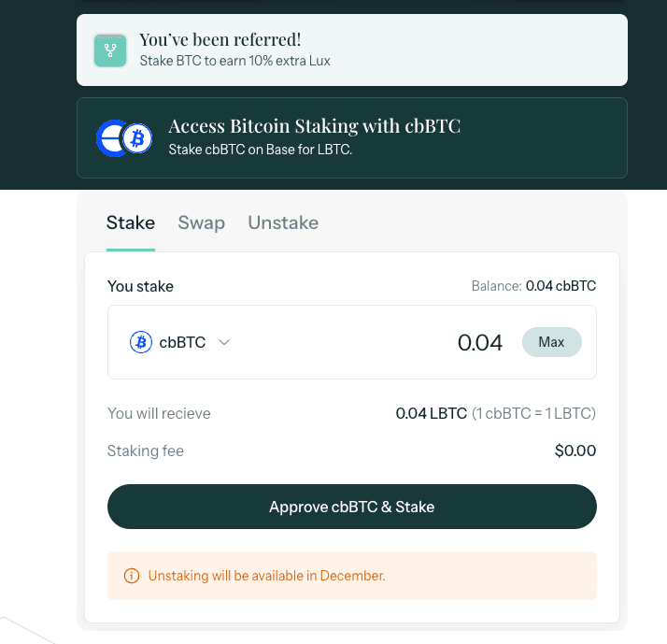Open the cbBTC token selector label
Screen dimensions: 667x644
(x=182, y=342)
